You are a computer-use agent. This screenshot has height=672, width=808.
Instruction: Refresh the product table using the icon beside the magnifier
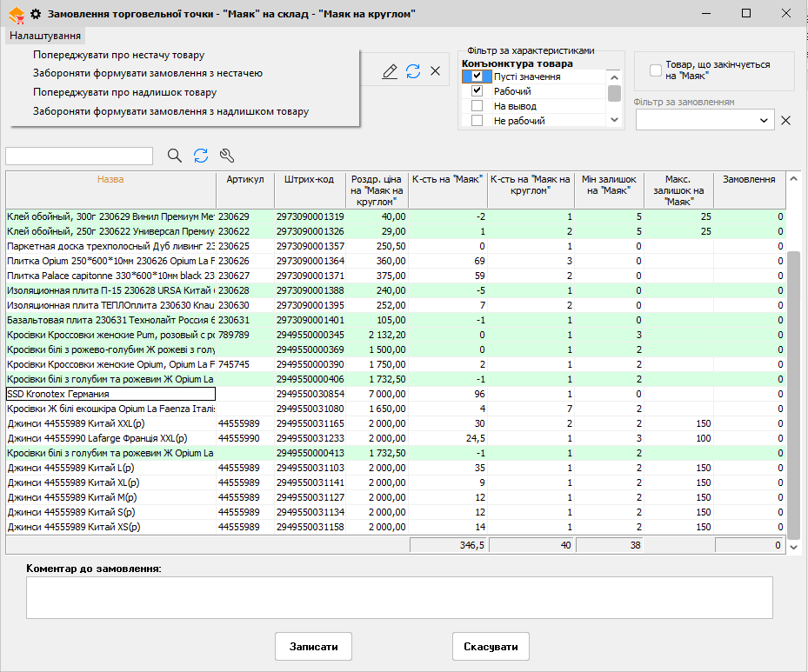pos(201,156)
